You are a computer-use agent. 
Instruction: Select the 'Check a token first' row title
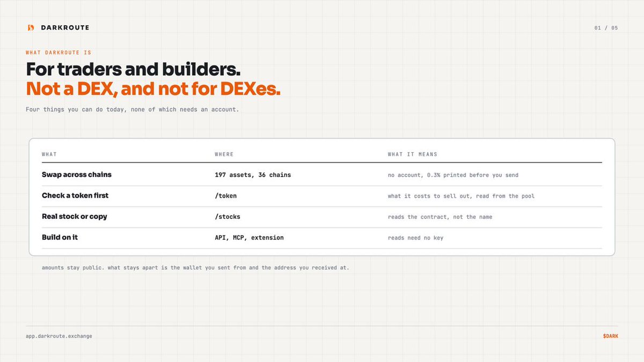75,196
